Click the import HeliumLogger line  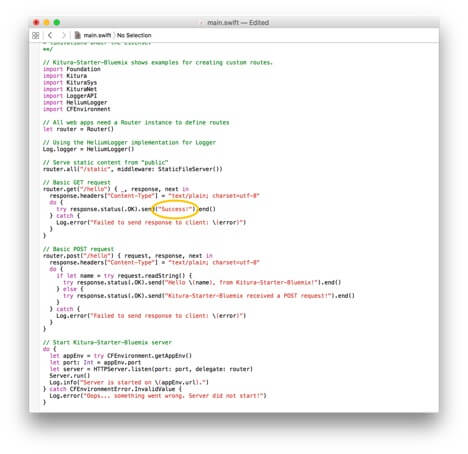tap(75, 102)
